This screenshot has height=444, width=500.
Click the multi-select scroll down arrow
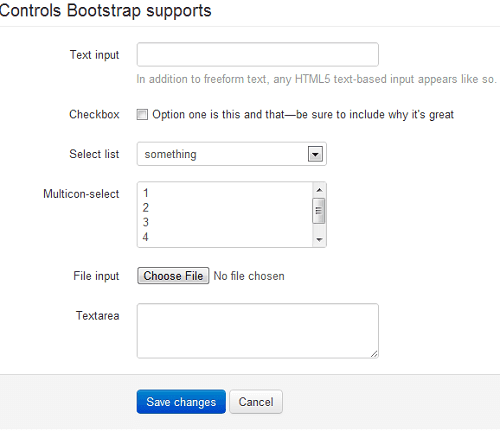pos(319,240)
